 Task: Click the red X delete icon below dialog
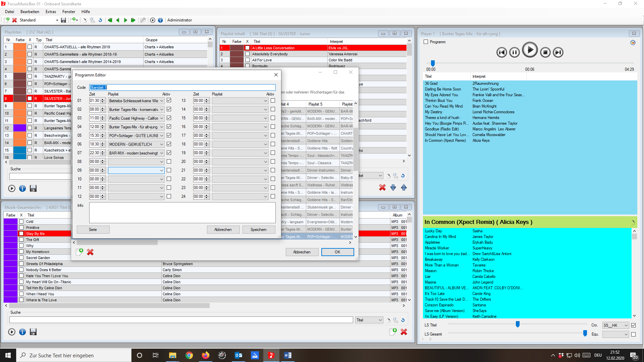pyautogui.click(x=90, y=252)
